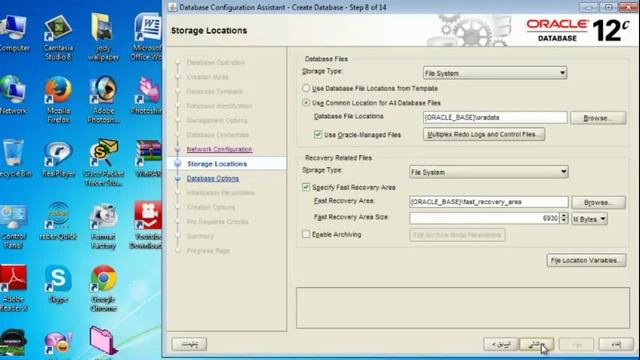This screenshot has width=640, height=360.
Task: Toggle Use Oracle-Managed Files checkbox
Action: point(318,135)
